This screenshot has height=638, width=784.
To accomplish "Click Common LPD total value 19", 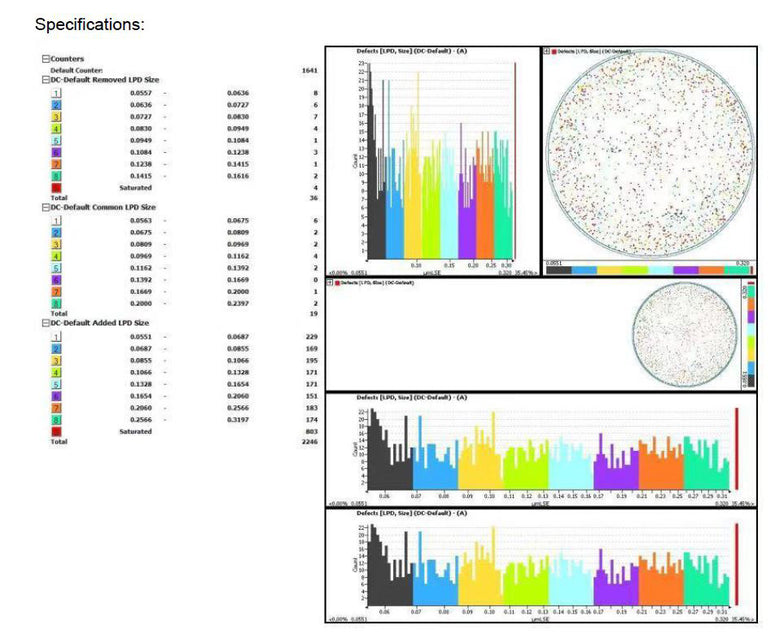I will [314, 314].
